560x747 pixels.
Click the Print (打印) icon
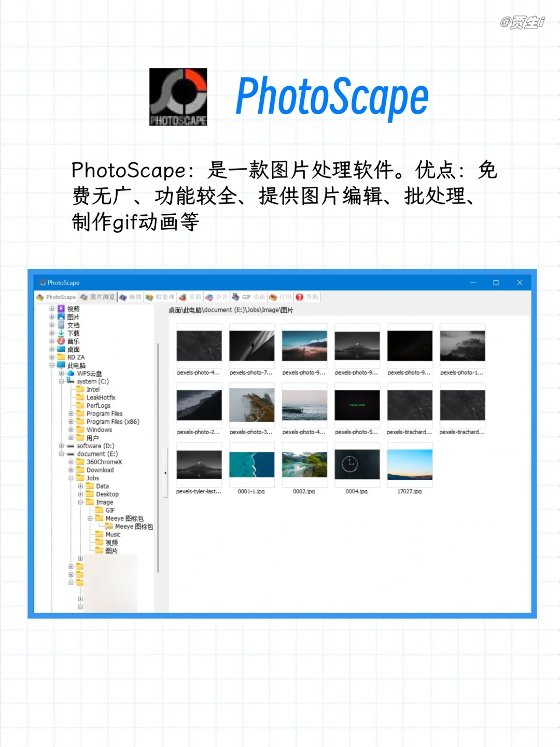(273, 296)
